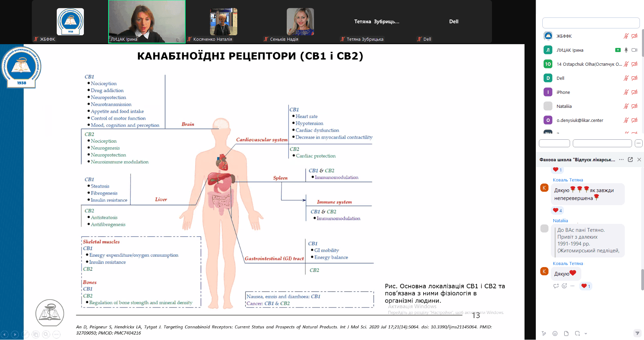Click the slideshow zoom magnifier icon
The height and width of the screenshot is (340, 644).
46,335
